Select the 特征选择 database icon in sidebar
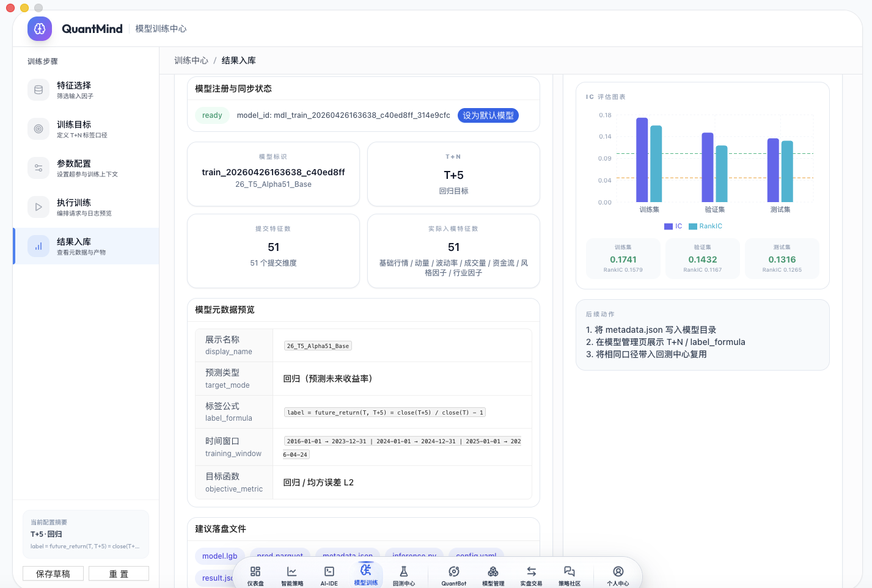The width and height of the screenshot is (872, 588). 38,90
